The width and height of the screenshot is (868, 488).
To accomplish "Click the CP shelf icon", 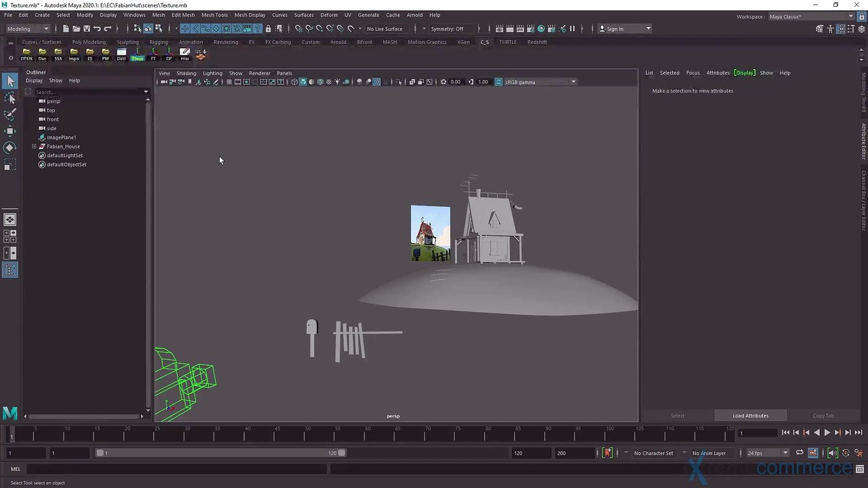I will point(169,54).
